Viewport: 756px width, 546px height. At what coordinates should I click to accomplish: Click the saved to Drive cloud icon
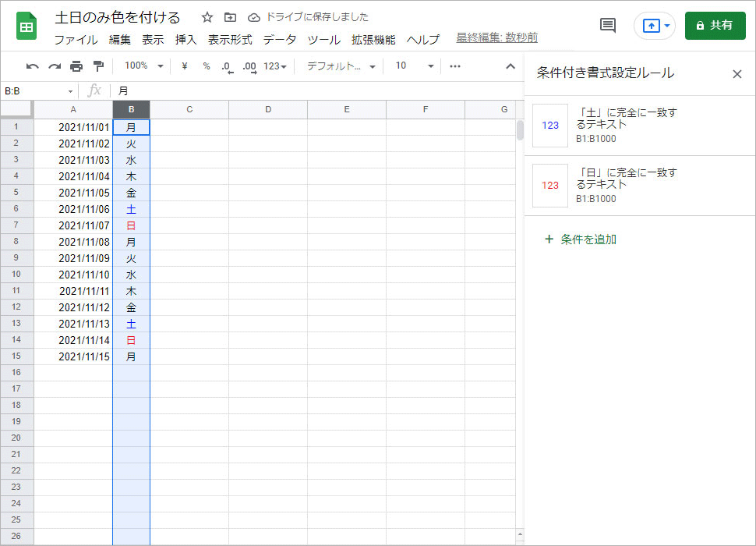pyautogui.click(x=253, y=18)
